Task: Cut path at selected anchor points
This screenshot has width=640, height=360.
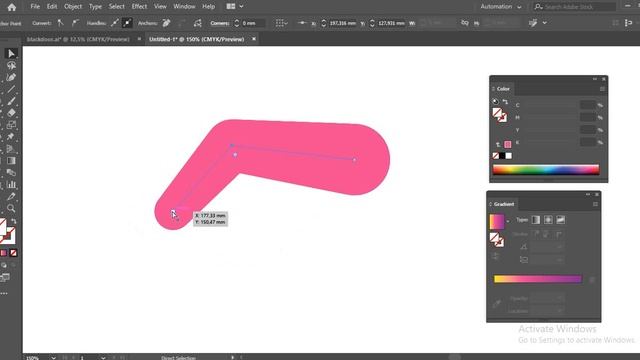Action: [x=198, y=23]
